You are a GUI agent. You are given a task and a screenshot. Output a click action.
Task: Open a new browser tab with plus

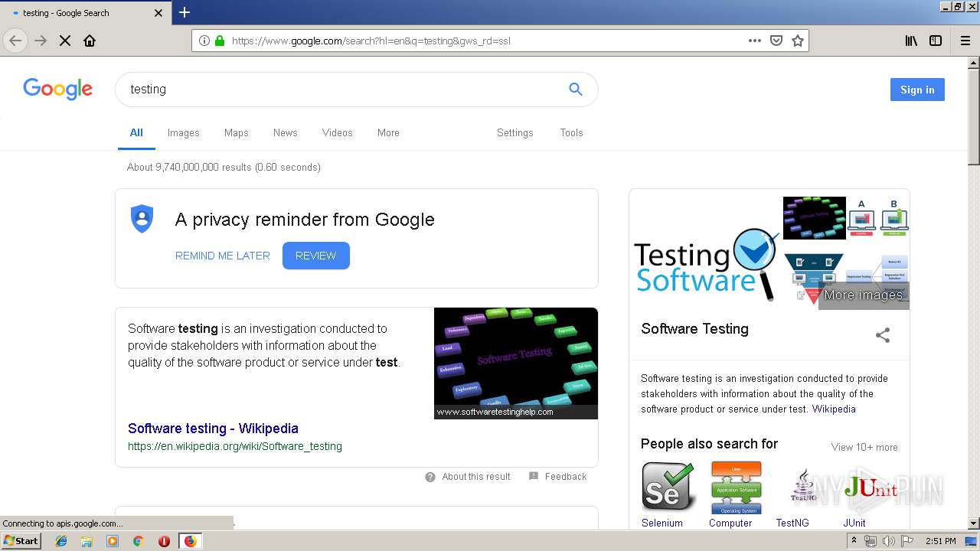click(x=185, y=12)
